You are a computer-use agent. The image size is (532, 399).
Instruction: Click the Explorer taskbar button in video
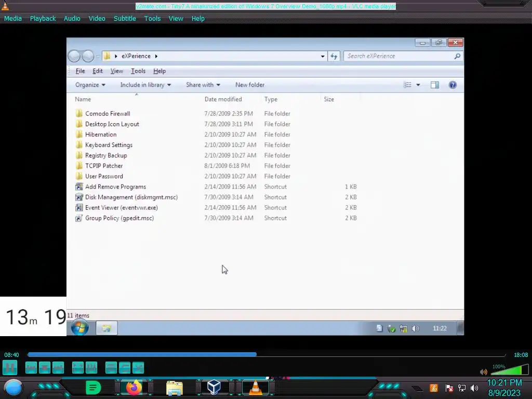coord(107,328)
